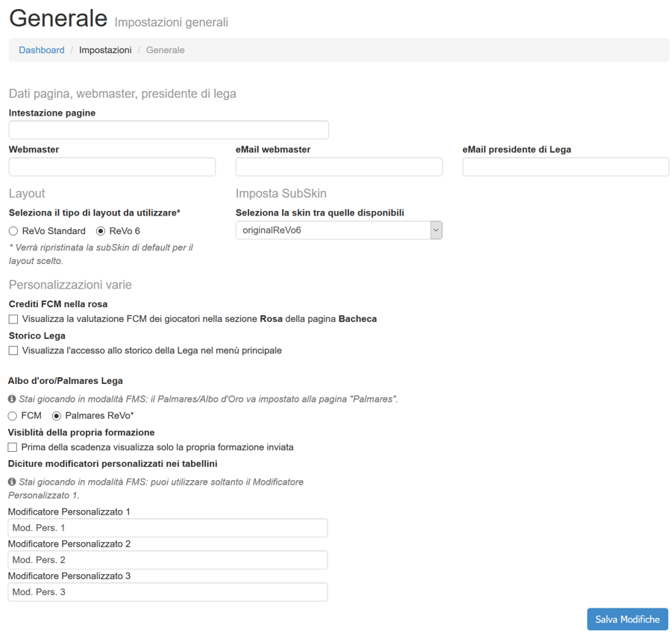Click the info icon beside Modificatore FMS note

point(12,482)
